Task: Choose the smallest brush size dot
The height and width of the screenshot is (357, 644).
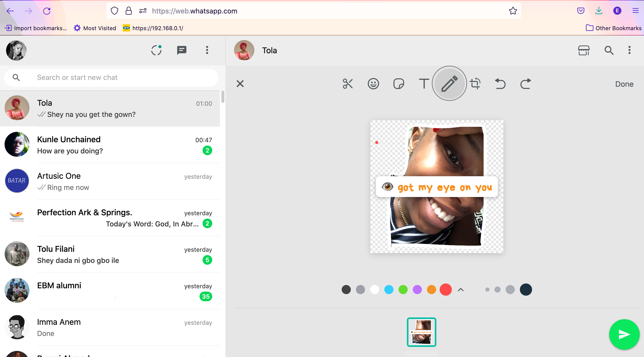Action: (x=487, y=290)
